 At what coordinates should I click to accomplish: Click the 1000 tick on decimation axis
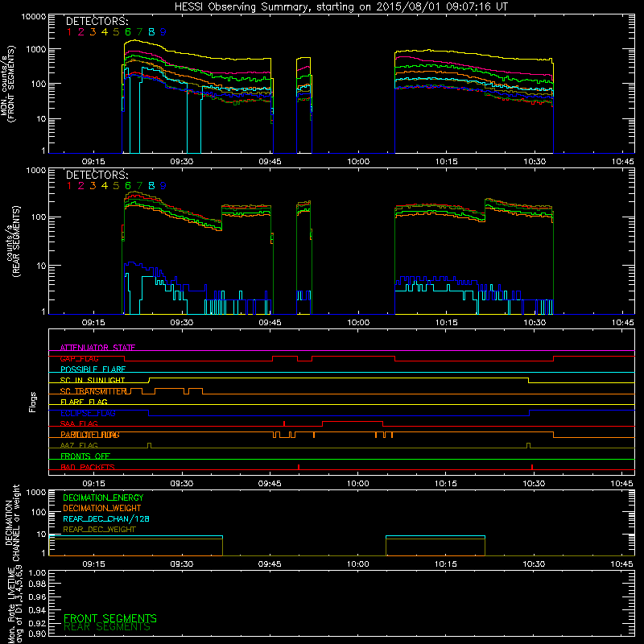pos(36,493)
